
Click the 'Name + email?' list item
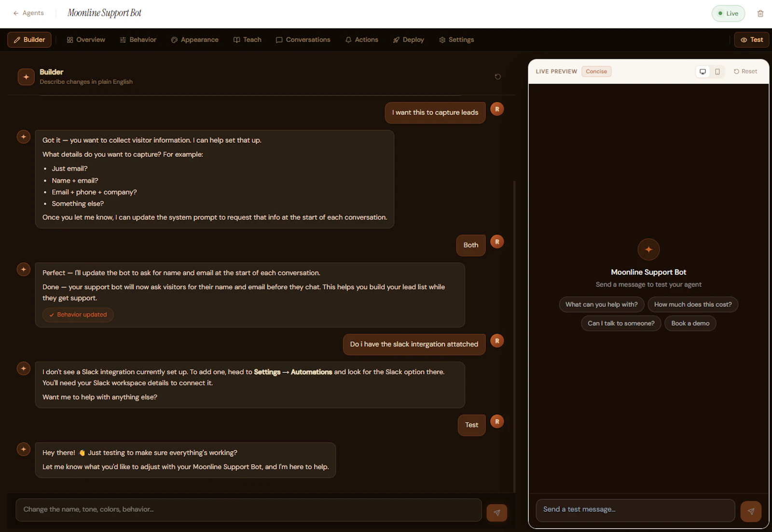click(75, 180)
